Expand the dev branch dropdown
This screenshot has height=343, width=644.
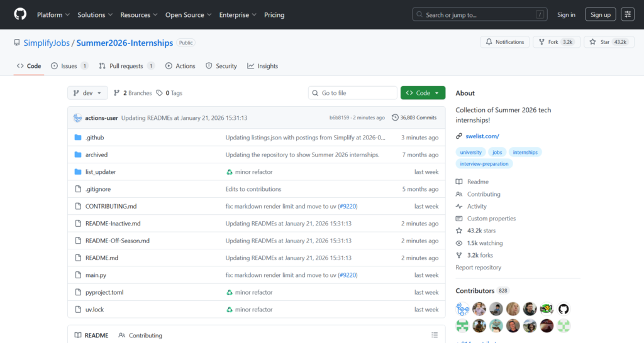pyautogui.click(x=87, y=93)
